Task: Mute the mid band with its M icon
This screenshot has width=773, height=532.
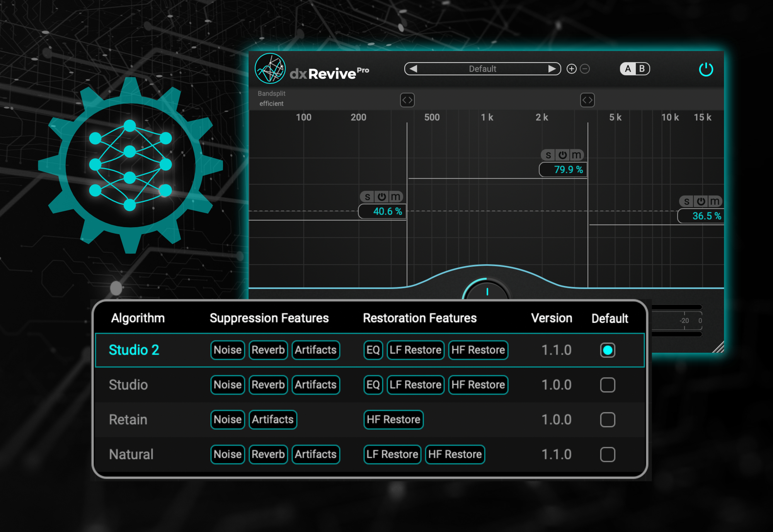Action: pyautogui.click(x=576, y=155)
